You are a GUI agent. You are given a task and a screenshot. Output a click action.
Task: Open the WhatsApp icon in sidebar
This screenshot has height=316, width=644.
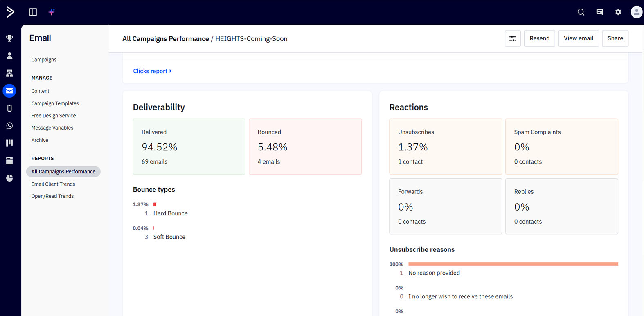pos(9,126)
